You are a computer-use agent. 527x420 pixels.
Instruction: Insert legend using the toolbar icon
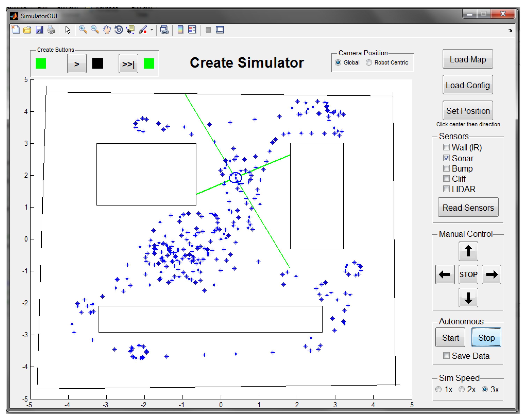[192, 30]
